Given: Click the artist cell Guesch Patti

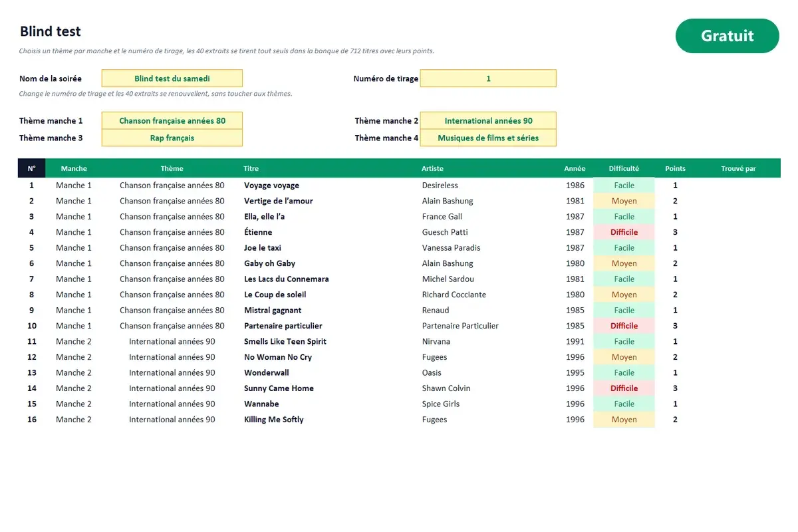Looking at the screenshot, I should pyautogui.click(x=445, y=232).
